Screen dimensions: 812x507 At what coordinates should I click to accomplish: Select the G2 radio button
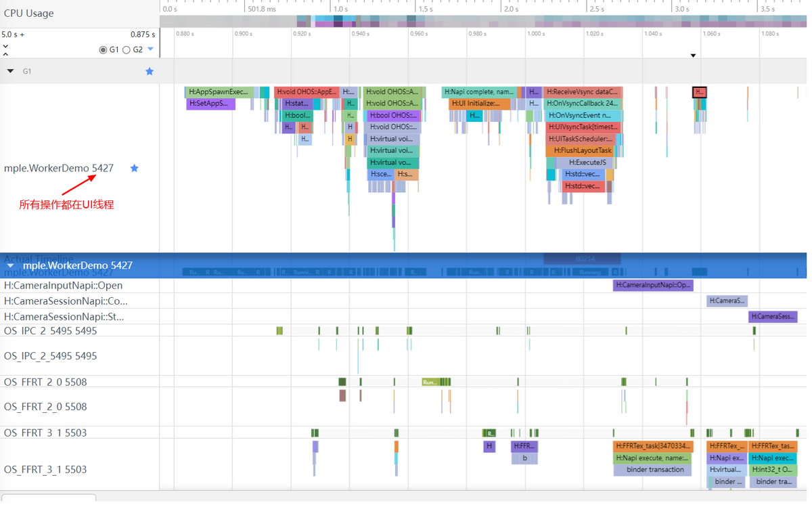coord(127,49)
